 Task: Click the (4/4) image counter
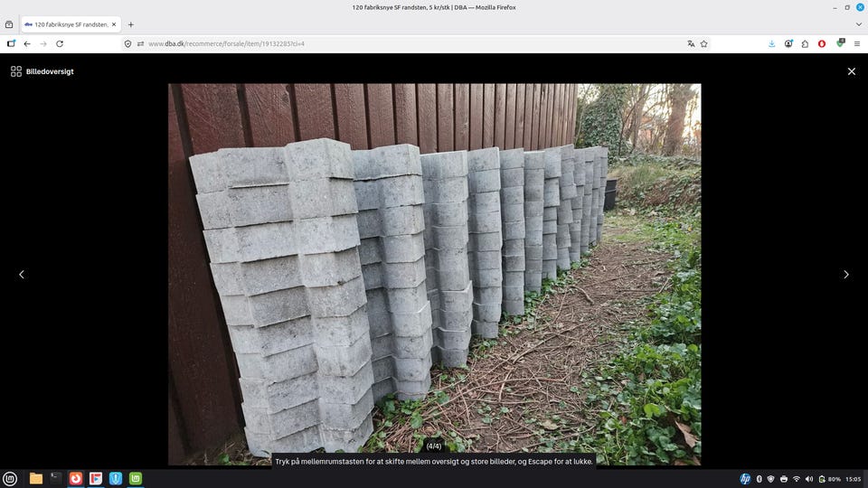(434, 446)
